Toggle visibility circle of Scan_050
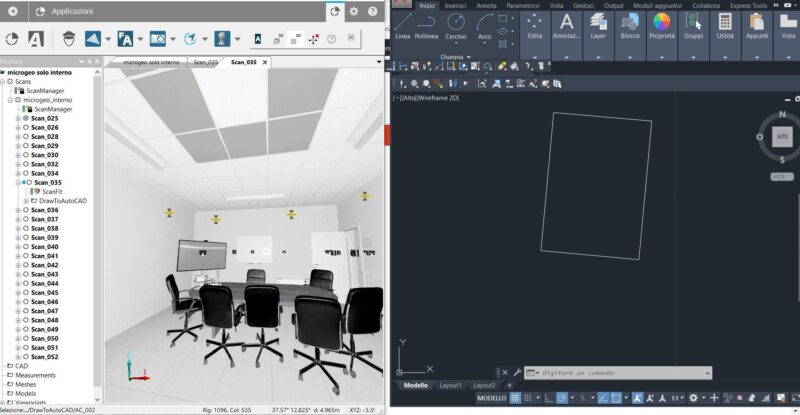The width and height of the screenshot is (800, 415). pos(26,338)
